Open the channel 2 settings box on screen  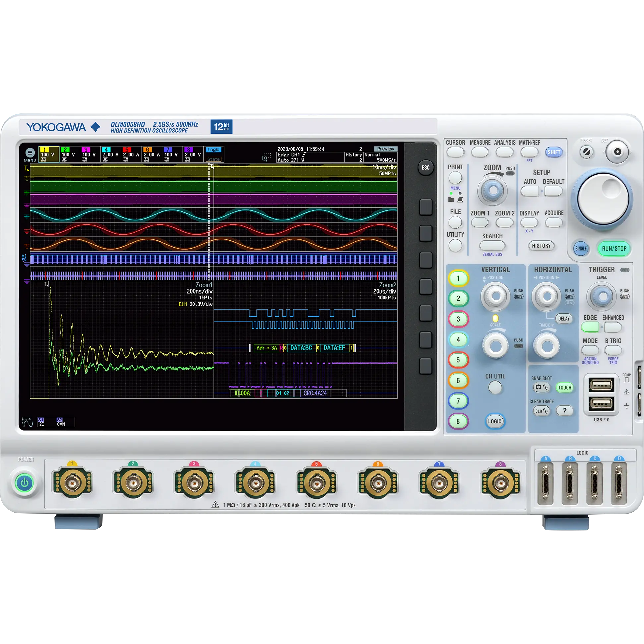[x=70, y=154]
